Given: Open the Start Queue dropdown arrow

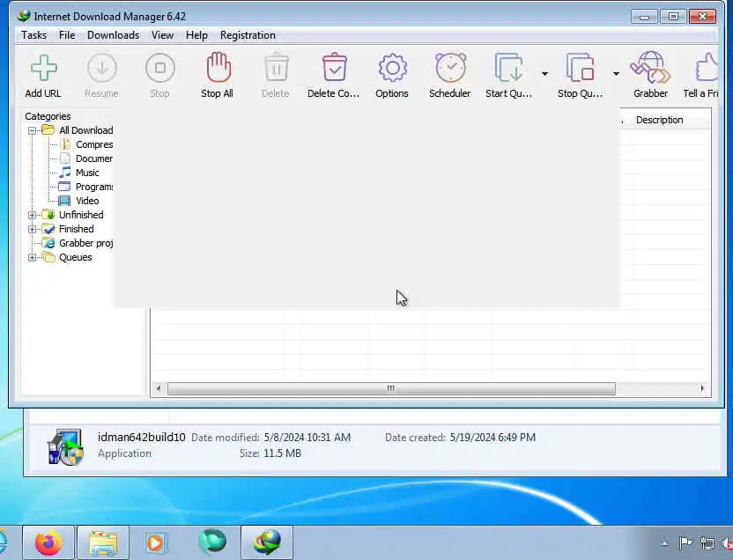Looking at the screenshot, I should coord(544,74).
